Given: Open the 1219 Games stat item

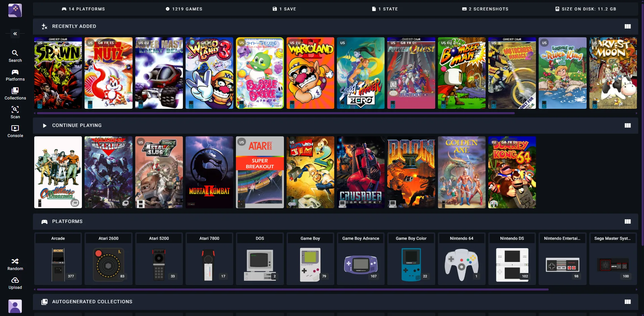Looking at the screenshot, I should point(184,9).
